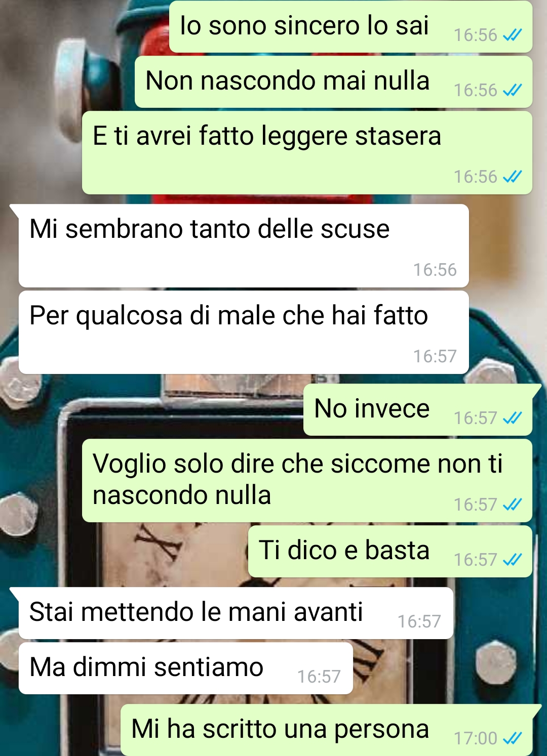Tap 16:56 timestamp on 'Mi sembrano tanto' message

435,270
